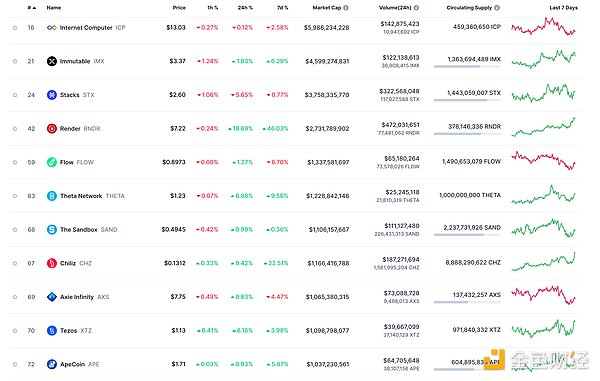Click the Flow logo icon
This screenshot has height=381, width=600.
click(52, 162)
